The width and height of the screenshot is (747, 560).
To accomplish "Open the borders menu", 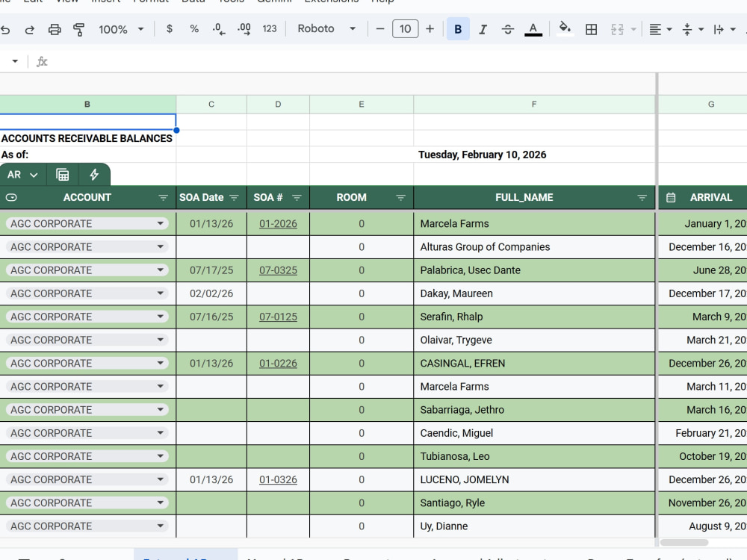I will (591, 30).
